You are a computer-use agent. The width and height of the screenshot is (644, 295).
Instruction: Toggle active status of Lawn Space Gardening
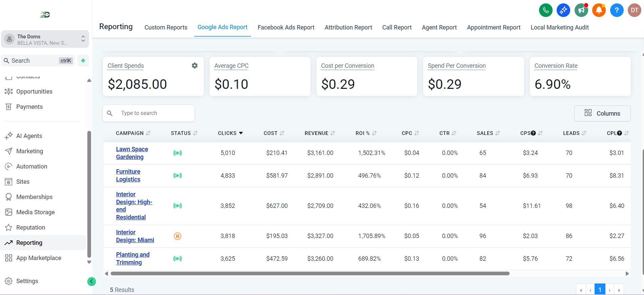coord(177,153)
